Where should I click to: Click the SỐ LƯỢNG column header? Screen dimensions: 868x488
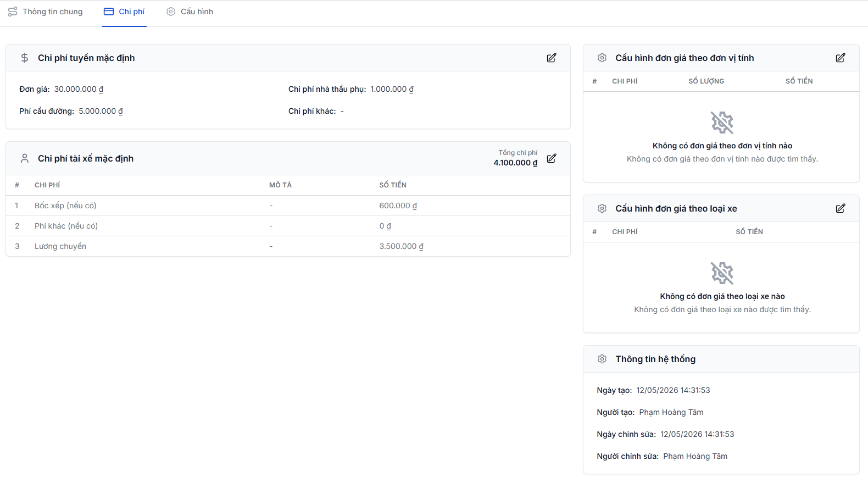[x=706, y=81]
